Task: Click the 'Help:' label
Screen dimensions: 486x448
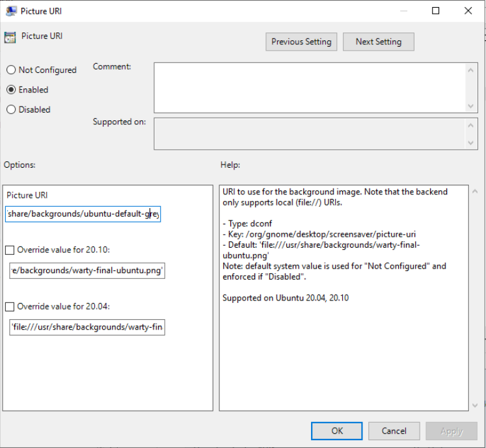Action: point(230,165)
